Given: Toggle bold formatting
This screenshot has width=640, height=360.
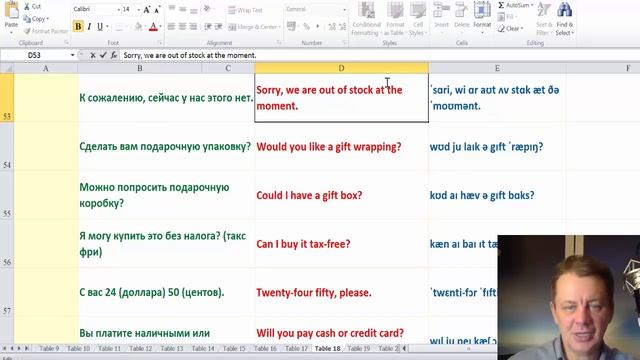Looking at the screenshot, I should pos(78,27).
